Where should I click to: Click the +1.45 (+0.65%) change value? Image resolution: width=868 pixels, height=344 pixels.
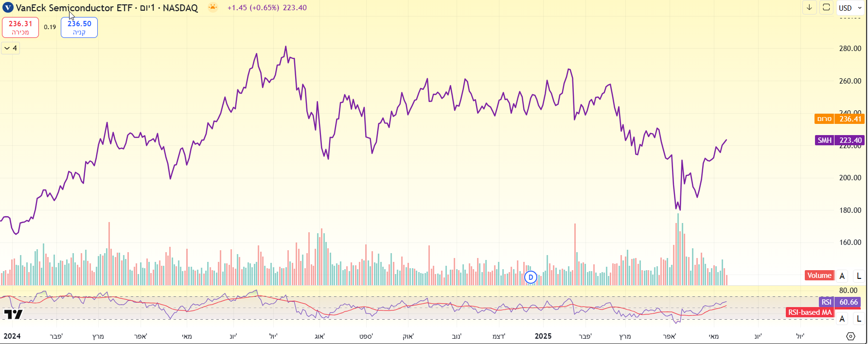point(253,8)
